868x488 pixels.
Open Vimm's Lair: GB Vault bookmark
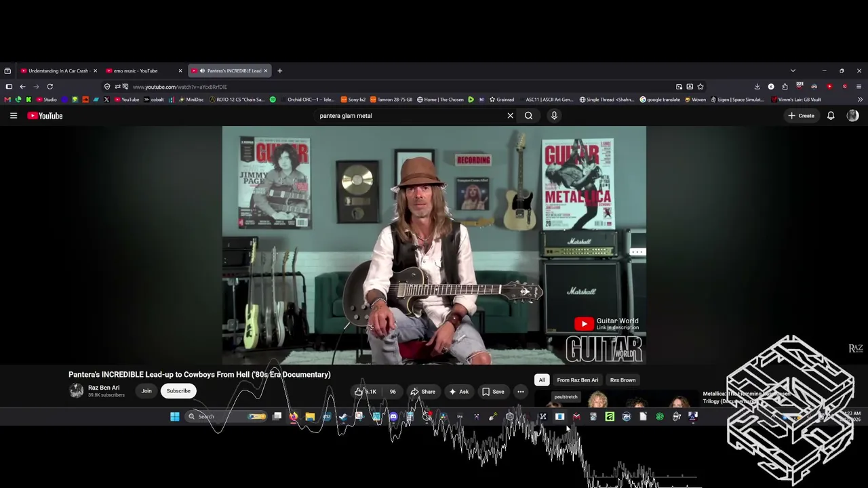[x=796, y=100]
